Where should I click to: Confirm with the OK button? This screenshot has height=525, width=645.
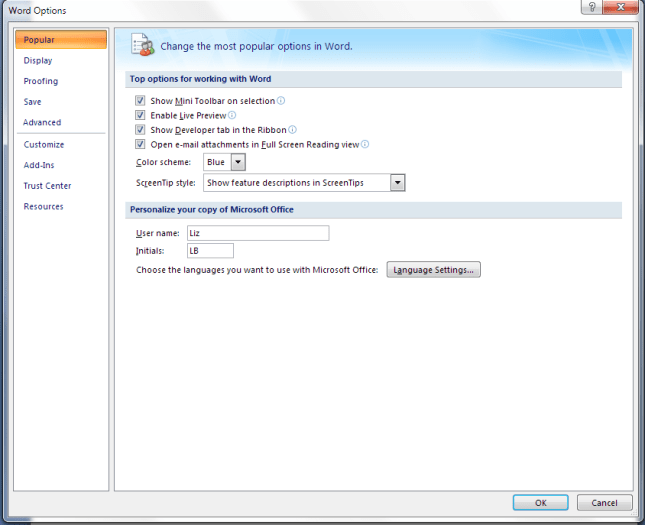tap(541, 503)
